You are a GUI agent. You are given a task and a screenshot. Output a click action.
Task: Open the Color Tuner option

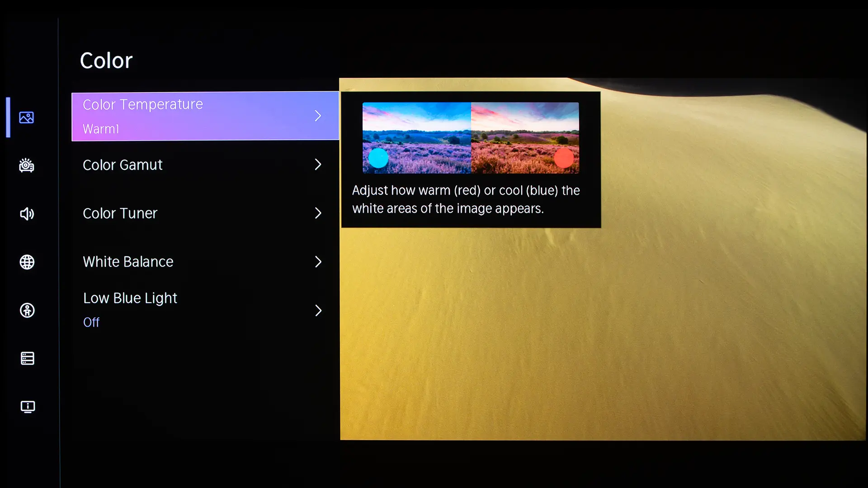click(x=205, y=213)
